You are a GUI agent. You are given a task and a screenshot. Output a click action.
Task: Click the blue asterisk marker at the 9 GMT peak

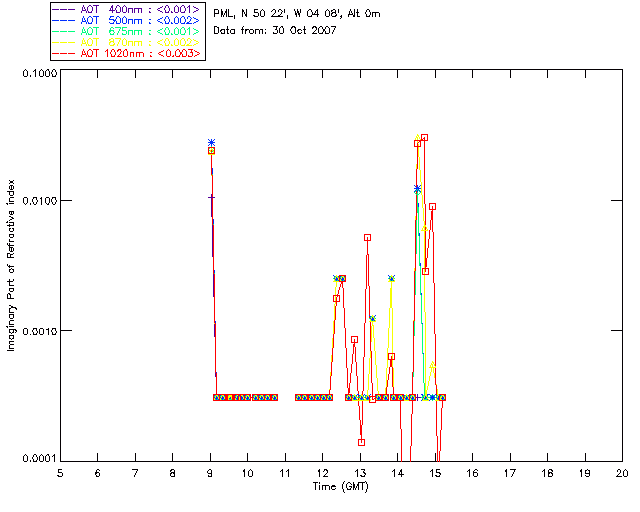click(x=211, y=142)
